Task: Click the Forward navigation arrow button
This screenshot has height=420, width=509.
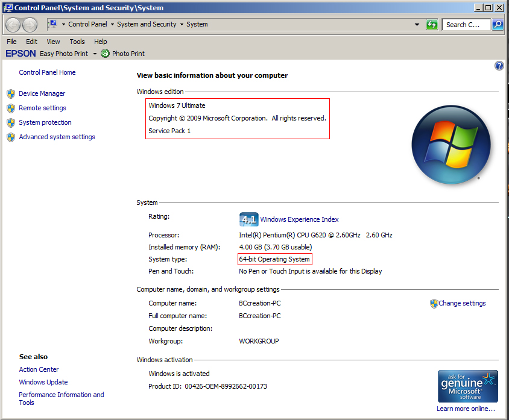Action: pyautogui.click(x=30, y=25)
